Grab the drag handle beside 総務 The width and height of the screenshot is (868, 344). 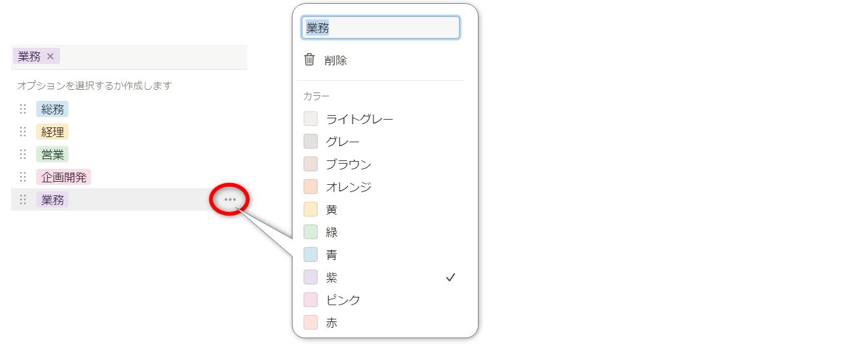(x=23, y=109)
